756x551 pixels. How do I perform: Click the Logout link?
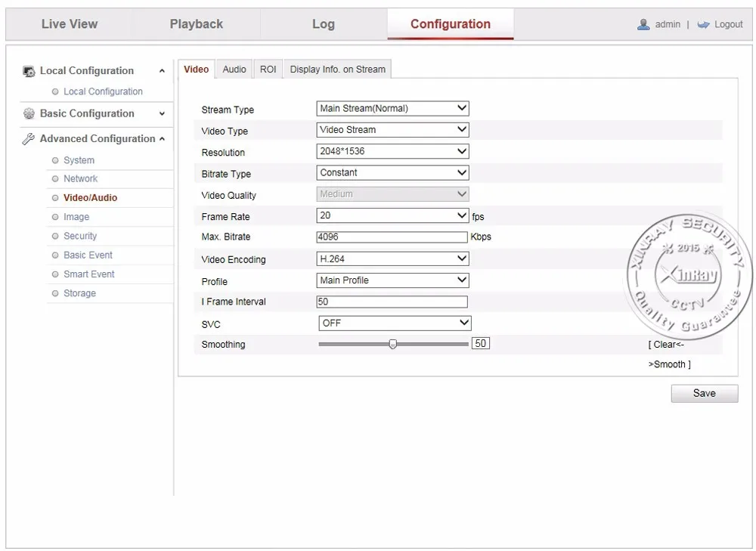coord(728,24)
